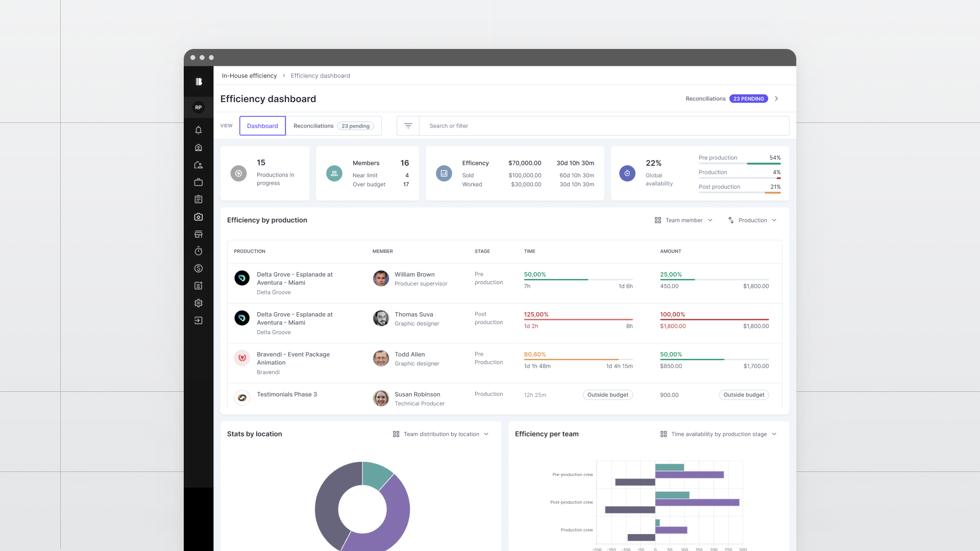The image size is (980, 551).
Task: Open the Bravendi - Event Package Animation production
Action: pos(293,359)
